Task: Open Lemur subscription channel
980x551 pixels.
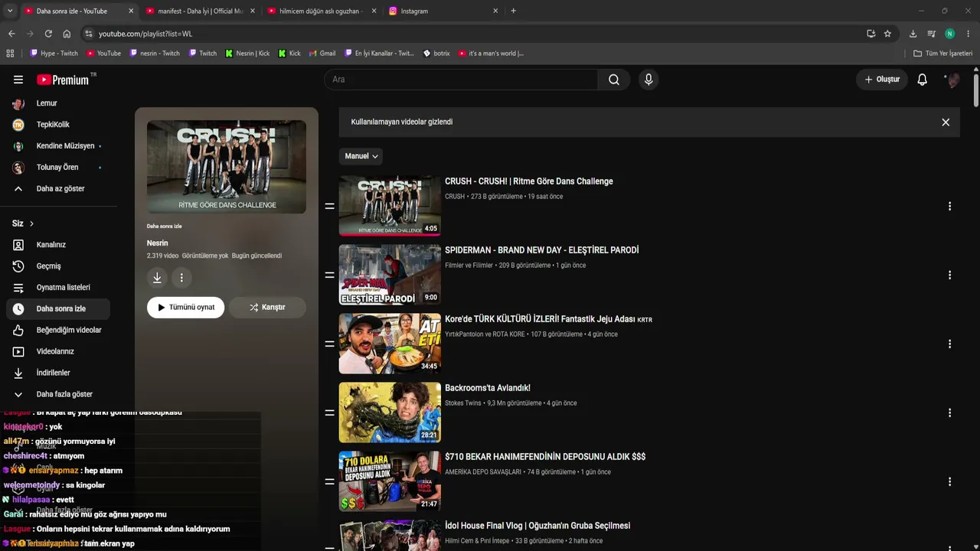Action: pos(58,103)
